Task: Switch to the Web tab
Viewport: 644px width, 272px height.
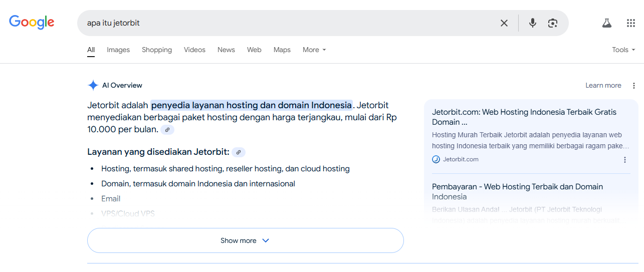Action: 254,50
